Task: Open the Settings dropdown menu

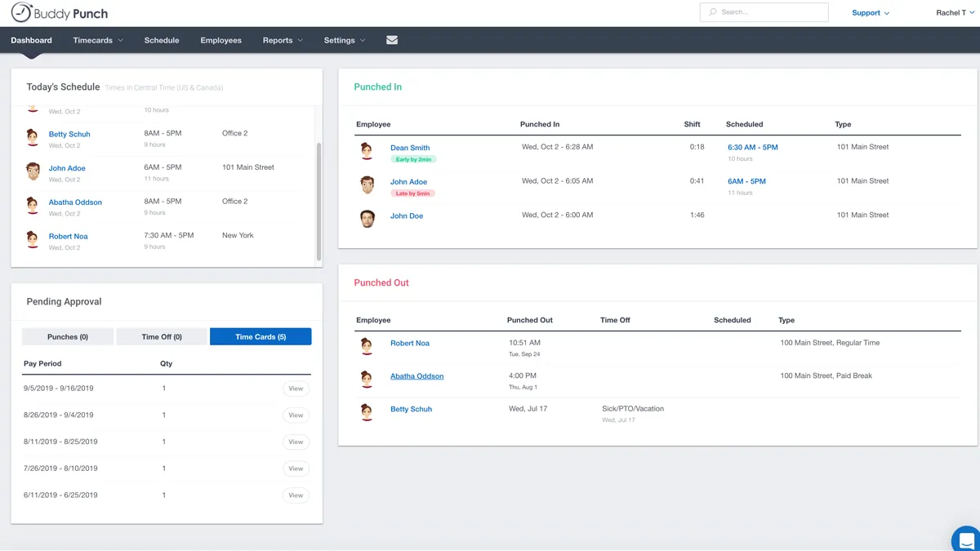Action: tap(345, 40)
